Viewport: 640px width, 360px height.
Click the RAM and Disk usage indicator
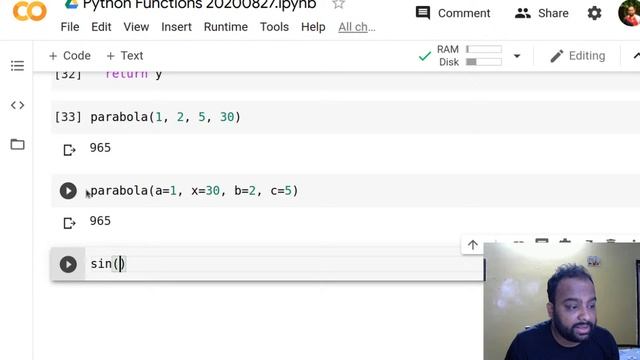[x=469, y=56]
